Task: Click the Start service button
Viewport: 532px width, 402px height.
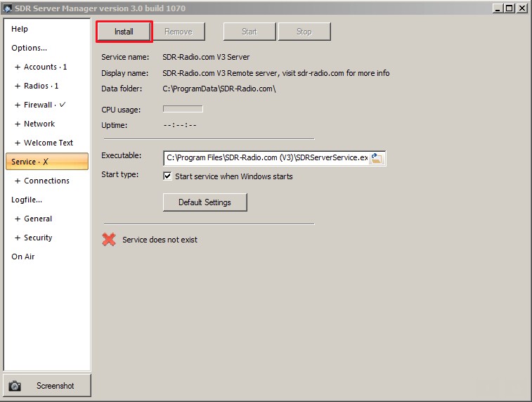Action: coord(249,32)
